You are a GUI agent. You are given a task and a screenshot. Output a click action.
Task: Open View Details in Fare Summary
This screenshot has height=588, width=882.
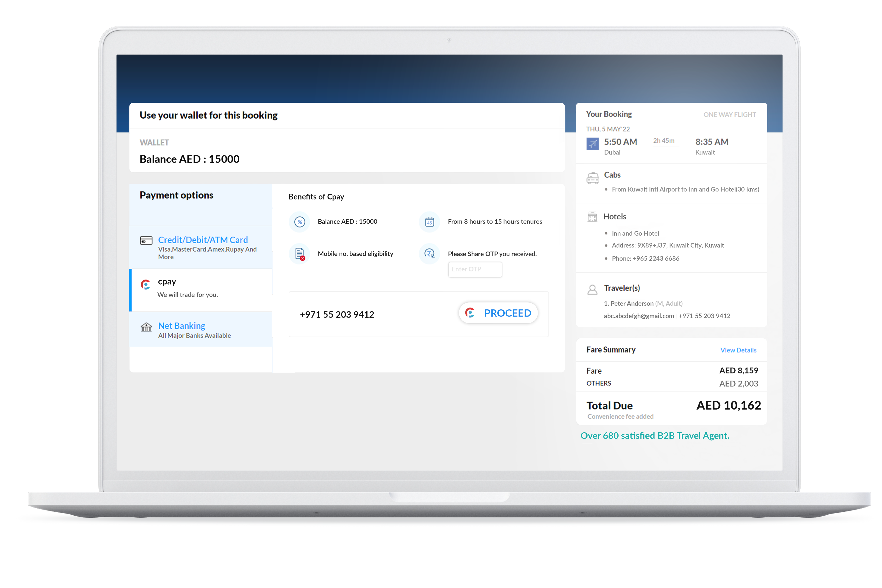coord(738,350)
